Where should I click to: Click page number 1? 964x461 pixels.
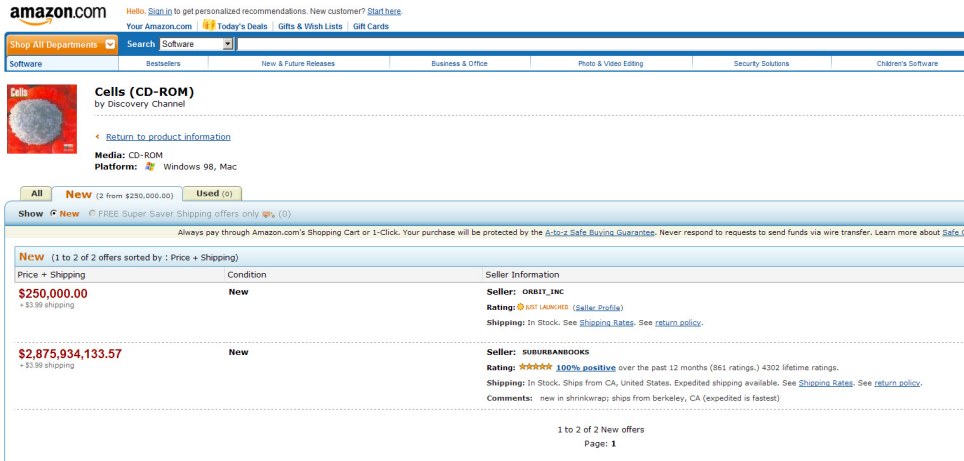point(614,443)
